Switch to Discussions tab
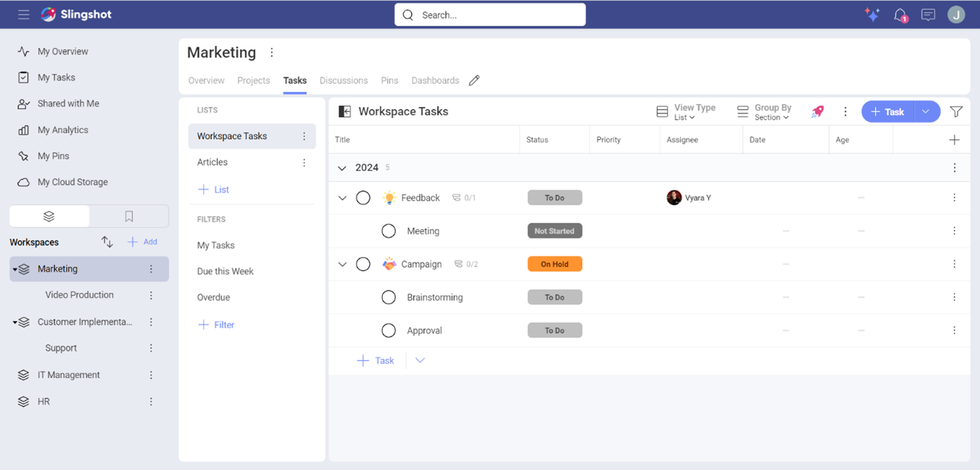 coord(343,81)
